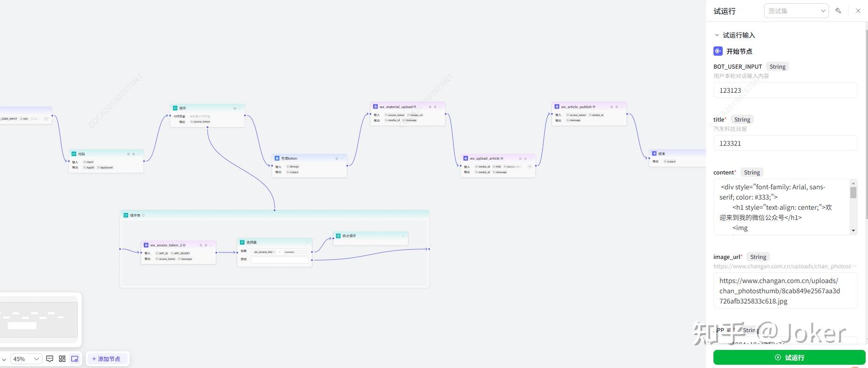Select the 生成token node title
The width and height of the screenshot is (868, 368).
[x=289, y=158]
